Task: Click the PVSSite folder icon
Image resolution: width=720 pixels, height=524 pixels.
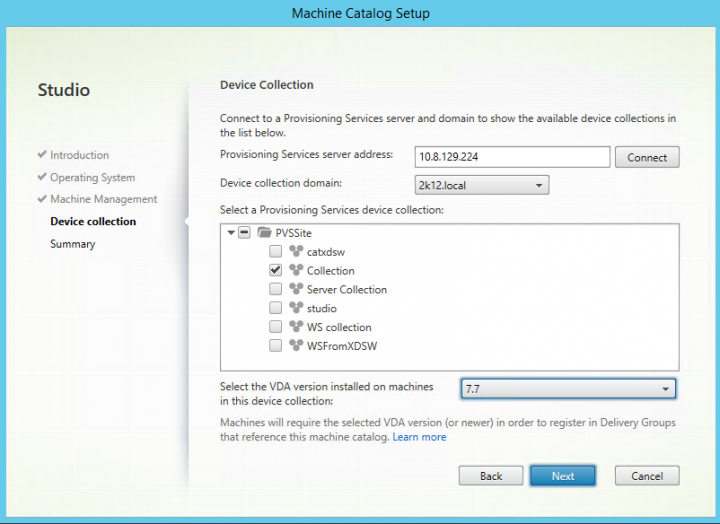Action: (x=265, y=233)
